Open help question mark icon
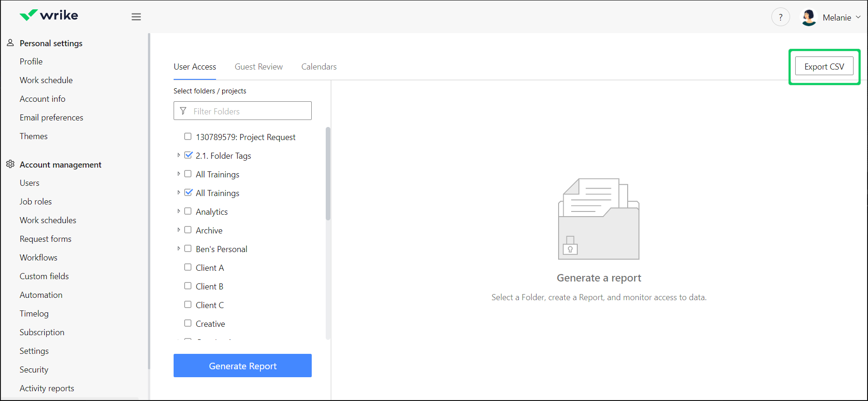The width and height of the screenshot is (868, 401). coord(780,17)
